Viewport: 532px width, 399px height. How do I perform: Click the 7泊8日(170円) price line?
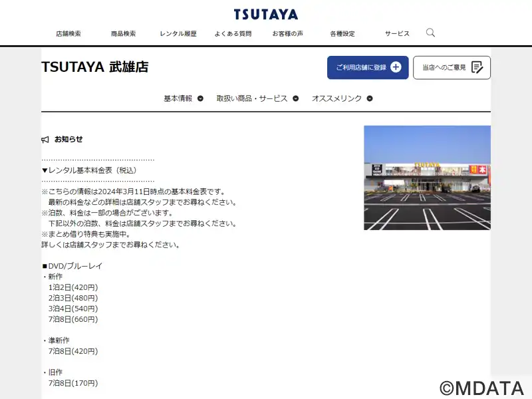click(x=73, y=383)
